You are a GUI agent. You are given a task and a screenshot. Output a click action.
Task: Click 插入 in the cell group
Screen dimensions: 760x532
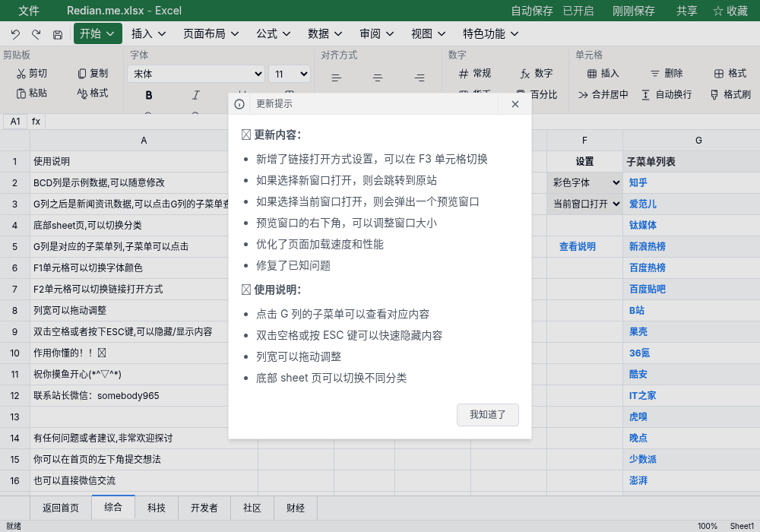pos(603,73)
